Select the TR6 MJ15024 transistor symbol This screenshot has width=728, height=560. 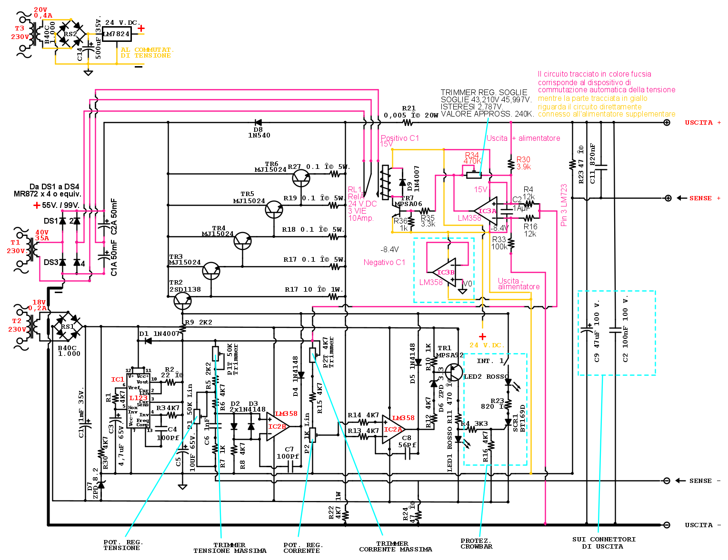click(300, 178)
